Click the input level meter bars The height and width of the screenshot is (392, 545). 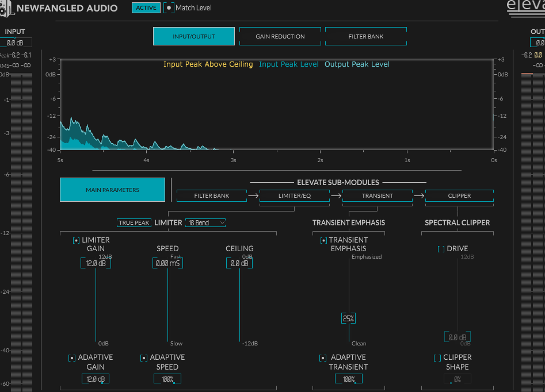(21, 232)
